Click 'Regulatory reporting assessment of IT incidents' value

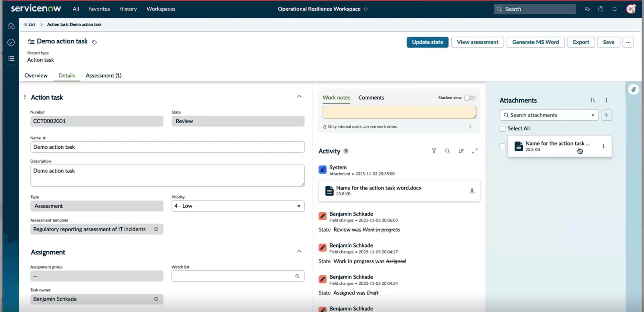(89, 229)
